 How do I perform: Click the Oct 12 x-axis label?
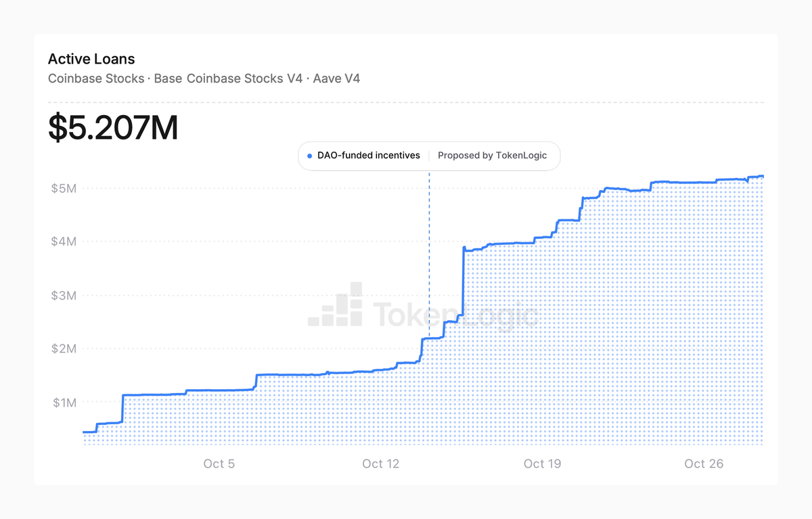click(381, 464)
